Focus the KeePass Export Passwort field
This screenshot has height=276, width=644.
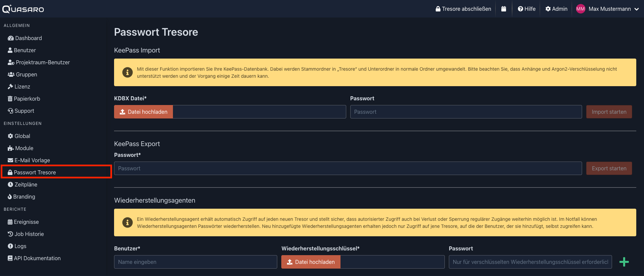(348, 168)
